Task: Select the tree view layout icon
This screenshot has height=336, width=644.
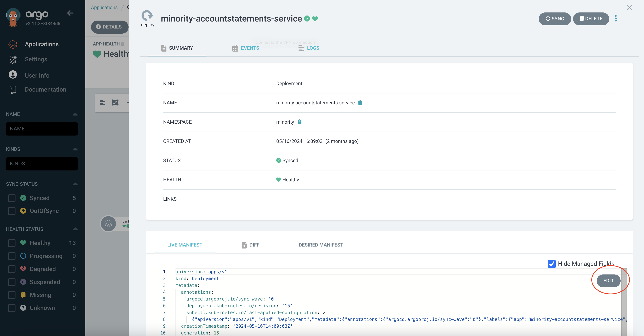Action: coord(102,102)
